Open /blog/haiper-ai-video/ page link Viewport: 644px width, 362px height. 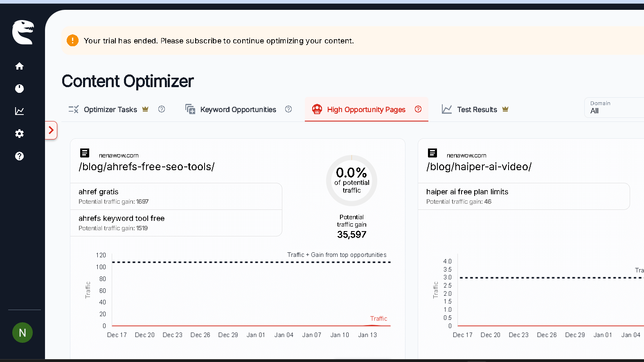pos(479,167)
